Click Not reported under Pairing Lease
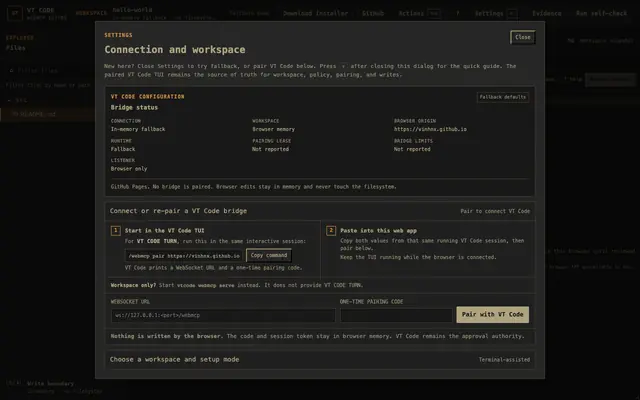640x400 pixels. 270,149
